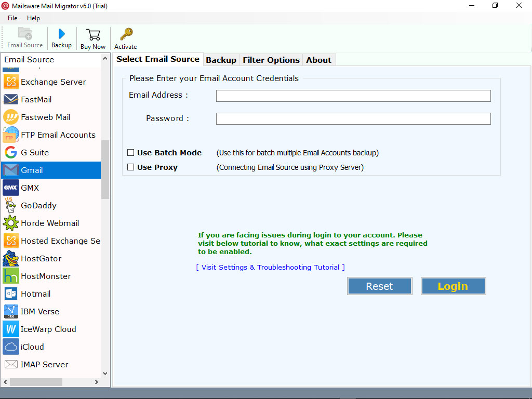
Task: Pick the GoDaddy mascot icon
Action: pyautogui.click(x=11, y=205)
